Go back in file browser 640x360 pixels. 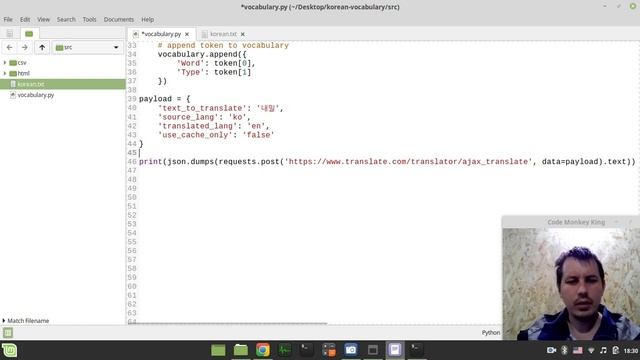[9, 47]
